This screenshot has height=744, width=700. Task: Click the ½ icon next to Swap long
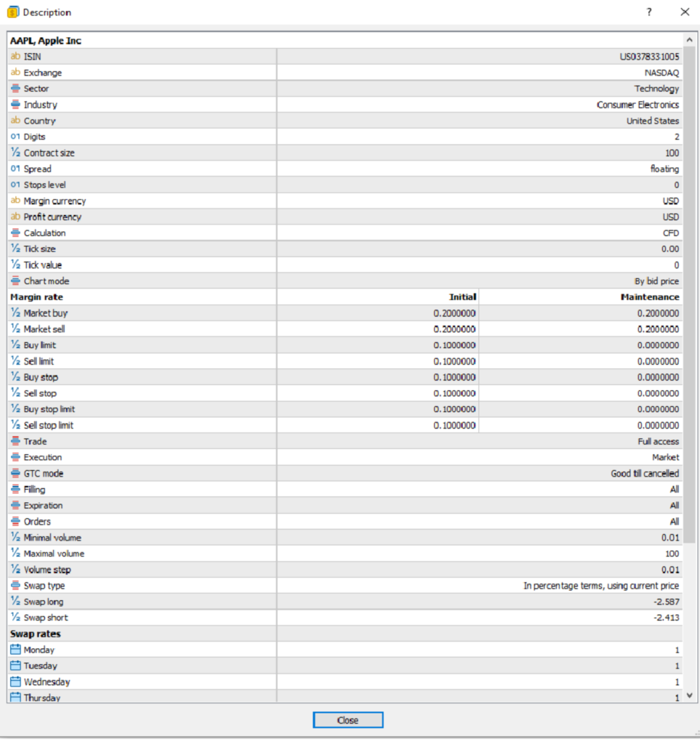[x=16, y=602]
